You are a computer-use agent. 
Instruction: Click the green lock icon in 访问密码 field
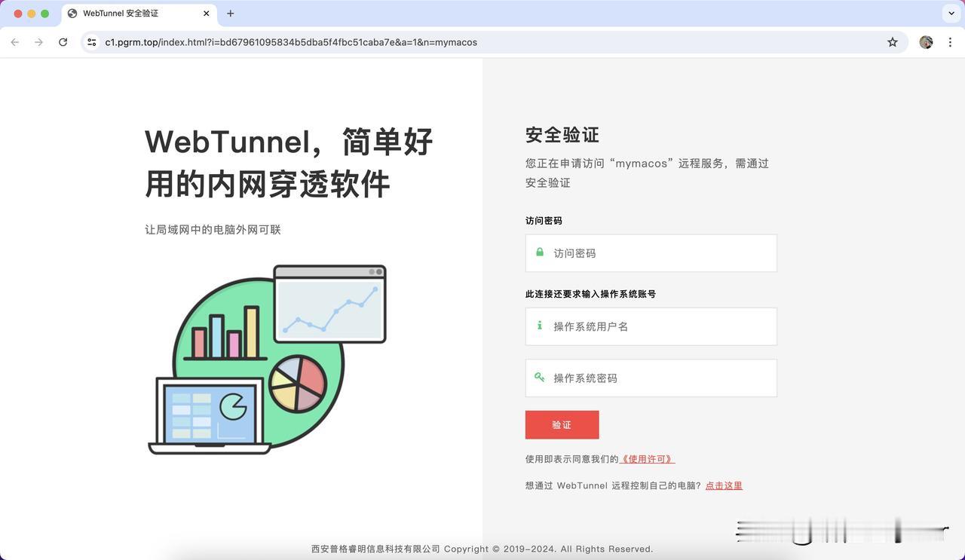coord(540,252)
